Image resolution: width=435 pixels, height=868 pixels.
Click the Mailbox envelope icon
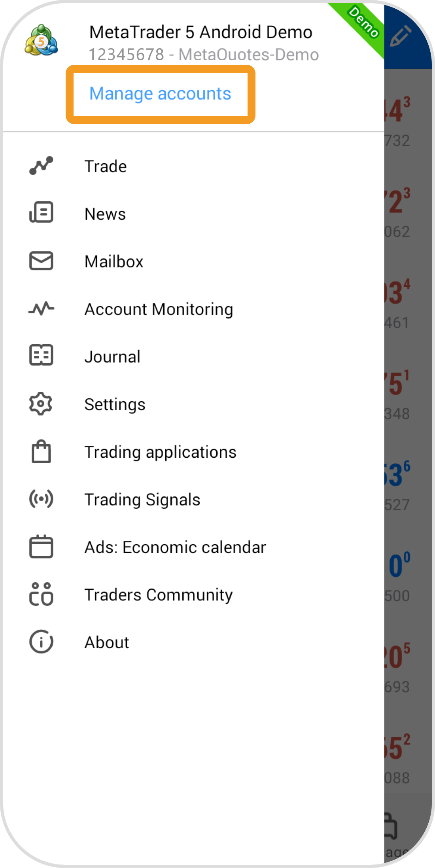[x=41, y=261]
